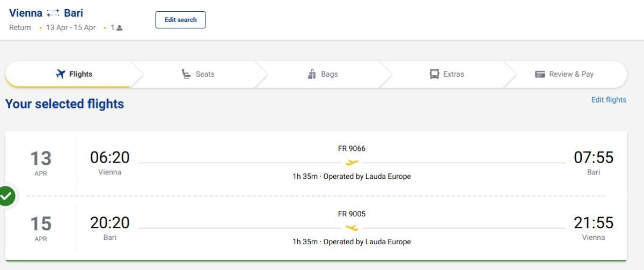Click the passenger person icon in header
The width and height of the screenshot is (644, 270).
[x=119, y=28]
